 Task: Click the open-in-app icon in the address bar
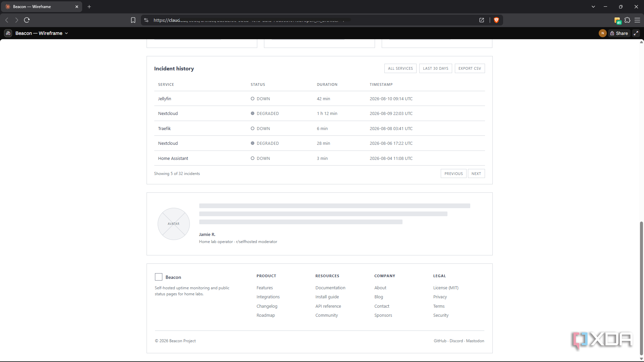tap(482, 20)
